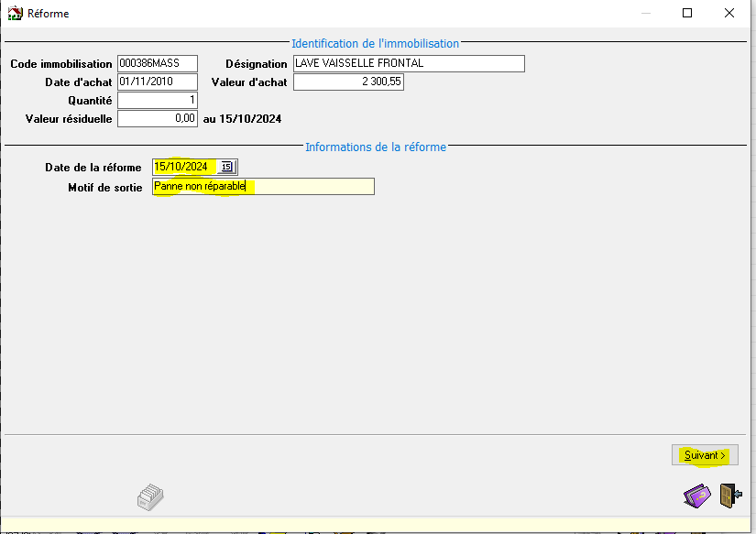Click into the Motif de sortie field
756x534 pixels.
263,187
